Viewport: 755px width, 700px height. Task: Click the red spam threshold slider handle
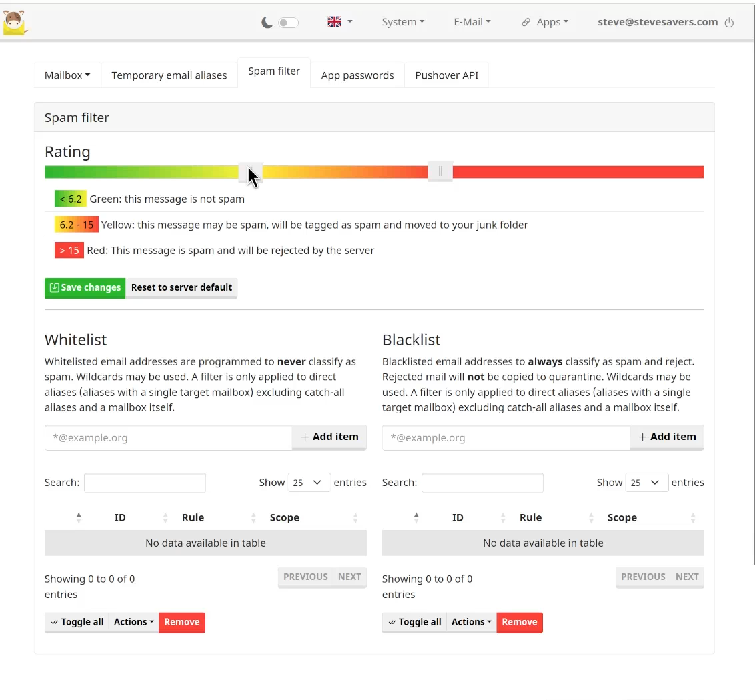440,171
